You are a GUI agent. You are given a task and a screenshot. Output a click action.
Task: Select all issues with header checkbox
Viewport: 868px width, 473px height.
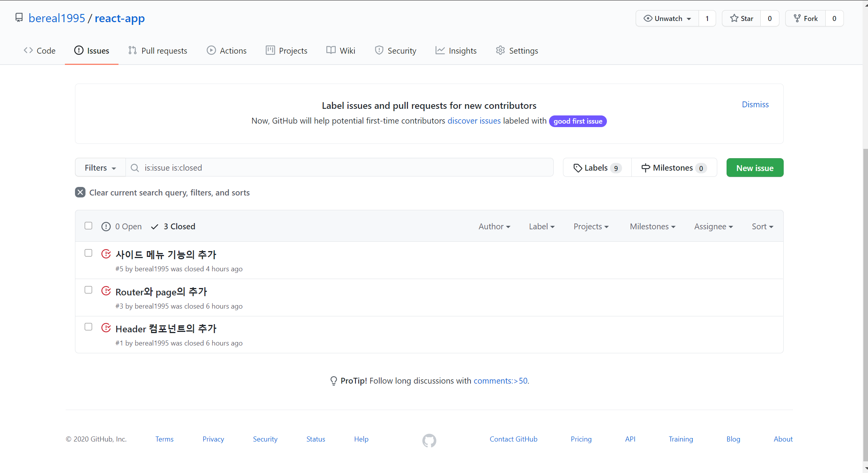(89, 226)
